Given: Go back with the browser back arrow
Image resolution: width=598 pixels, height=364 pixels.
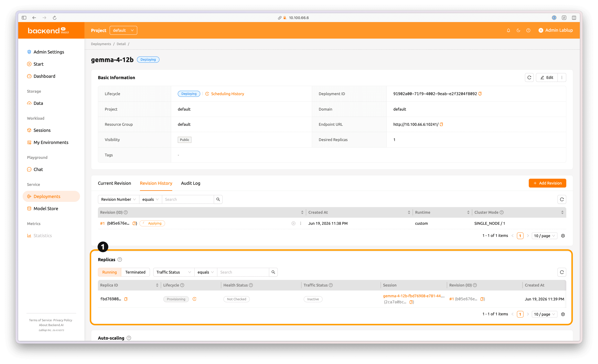Looking at the screenshot, I should pos(34,18).
